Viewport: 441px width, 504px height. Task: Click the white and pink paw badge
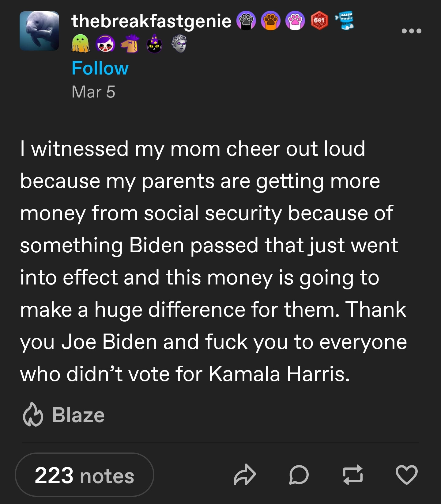pyautogui.click(x=295, y=21)
